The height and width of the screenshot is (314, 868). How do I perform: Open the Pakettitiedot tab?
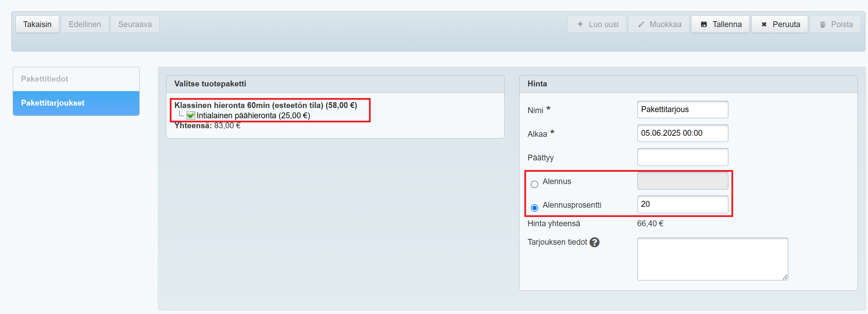(x=76, y=79)
